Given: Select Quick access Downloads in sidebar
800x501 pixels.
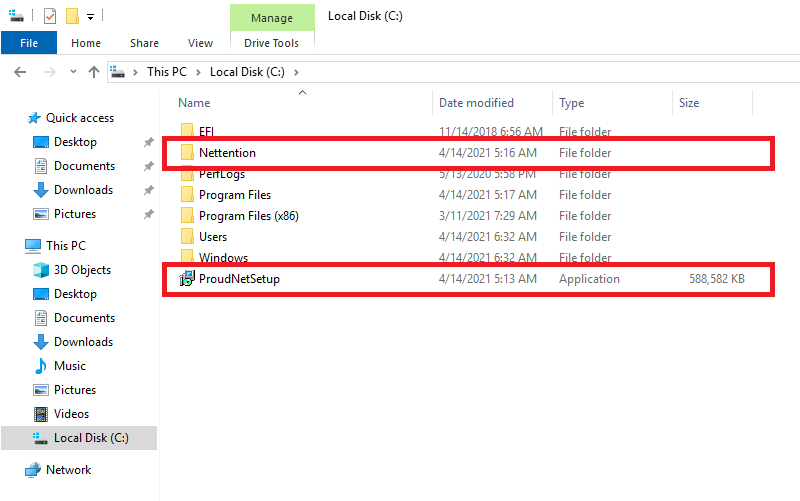Looking at the screenshot, I should click(83, 190).
